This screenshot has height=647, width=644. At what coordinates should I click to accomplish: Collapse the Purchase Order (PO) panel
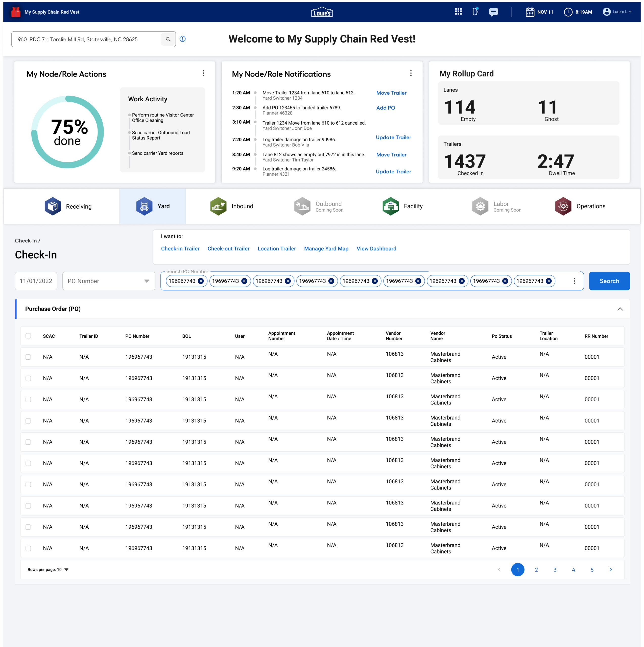(x=620, y=309)
